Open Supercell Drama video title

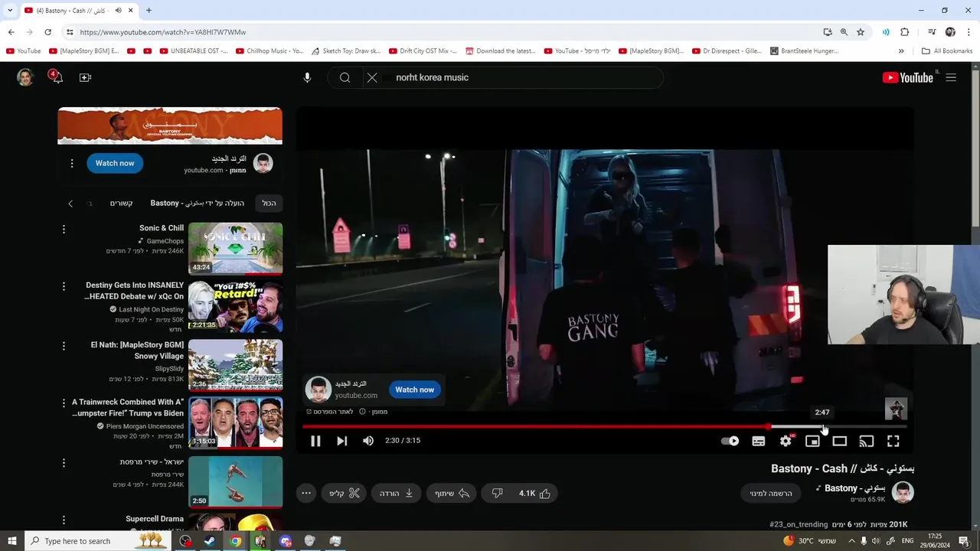pyautogui.click(x=155, y=519)
